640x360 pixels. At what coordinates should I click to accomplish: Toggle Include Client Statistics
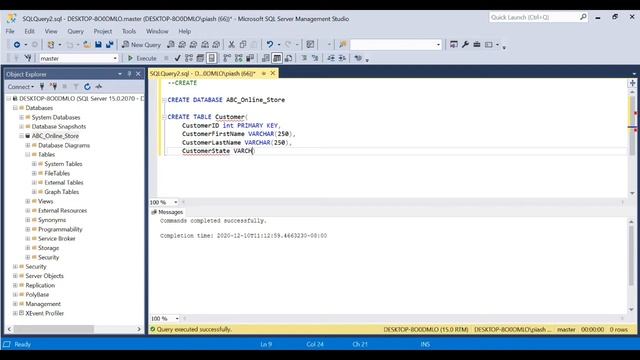(250, 58)
